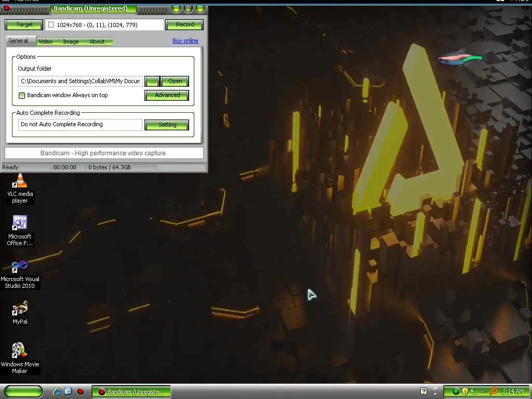Screen dimensions: 532x399
Task: Click the Bandicam High performance video capture banner
Action: 104,153
